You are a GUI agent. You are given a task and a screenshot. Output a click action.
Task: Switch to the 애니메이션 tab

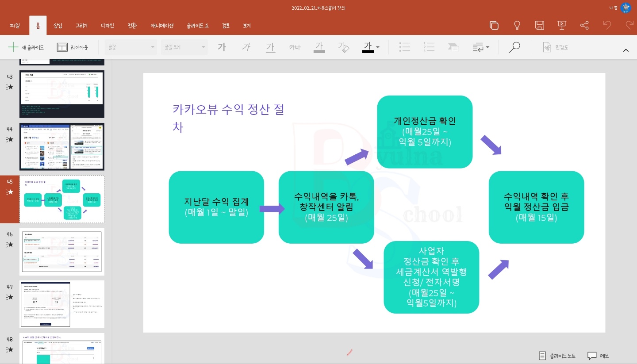click(x=162, y=25)
